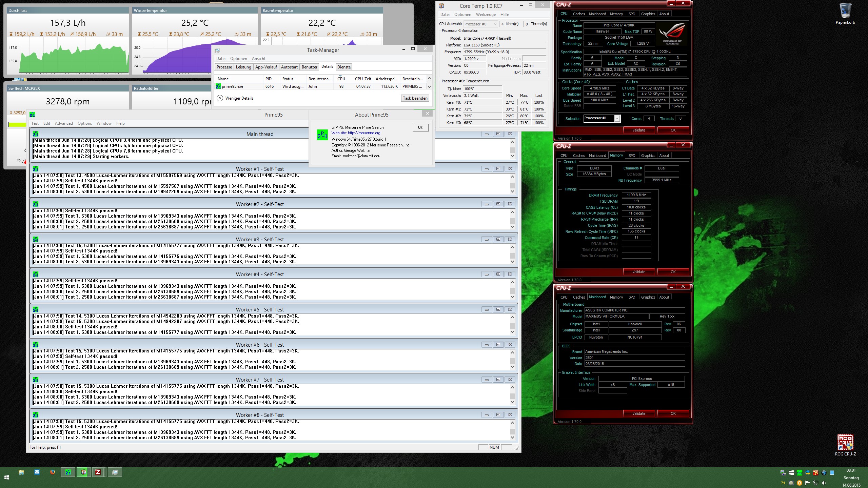Click the Core Temp title bar icon

[x=441, y=6]
